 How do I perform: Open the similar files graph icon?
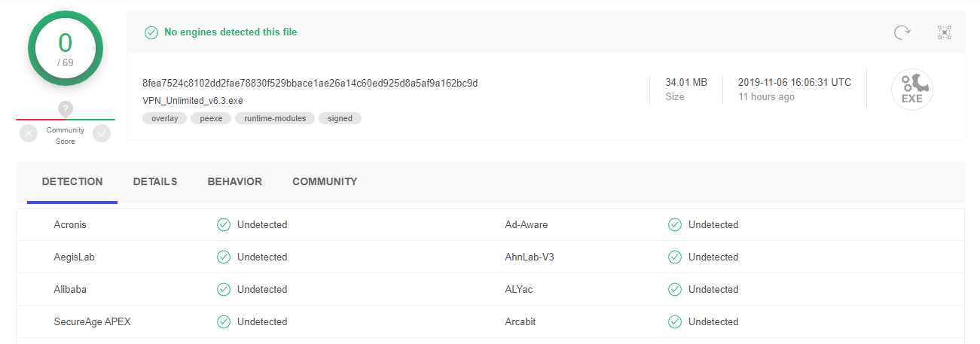click(x=945, y=32)
